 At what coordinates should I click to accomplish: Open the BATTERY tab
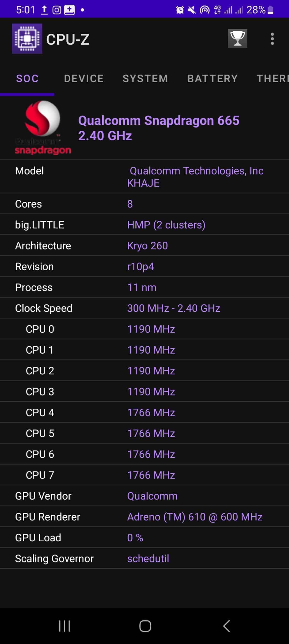coord(212,79)
